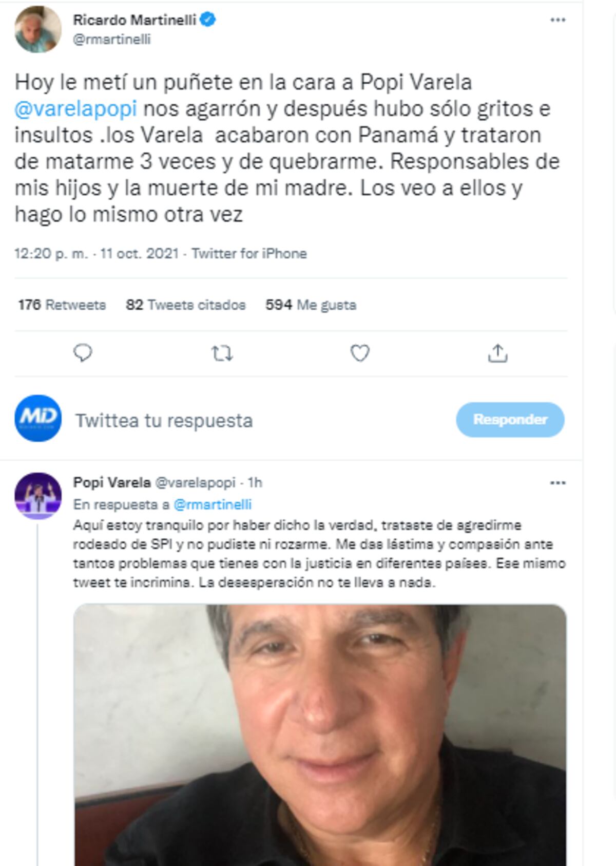Viewport: 616px width, 866px height.
Task: Click the reply bubble icon on Martinelli's tweet
Action: tap(84, 353)
